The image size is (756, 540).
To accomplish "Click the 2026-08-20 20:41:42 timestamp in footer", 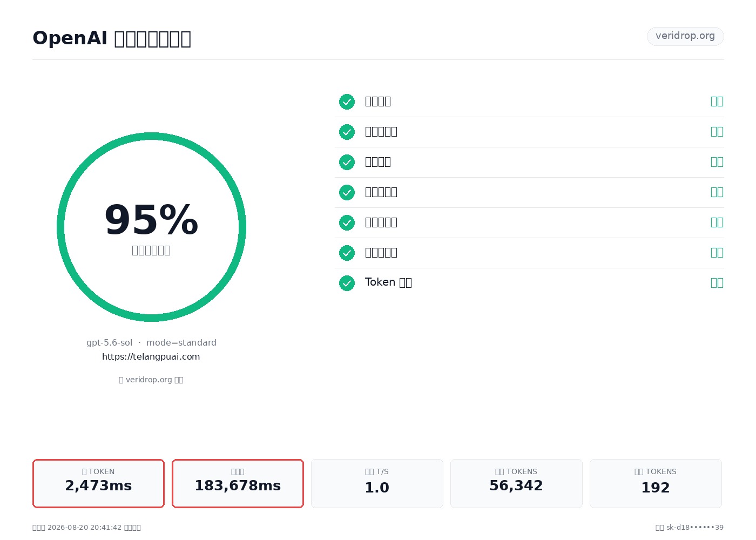I will click(x=84, y=528).
